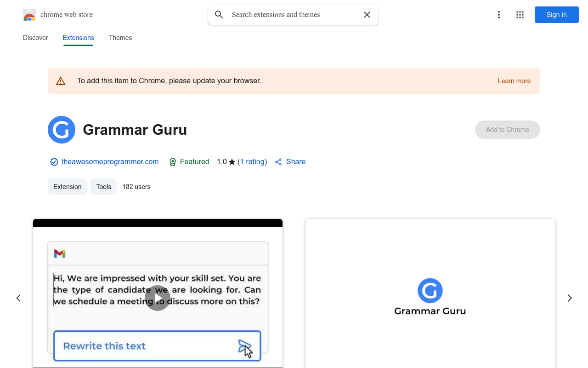Click the search magnifier icon
This screenshot has width=588, height=368.
pos(219,15)
